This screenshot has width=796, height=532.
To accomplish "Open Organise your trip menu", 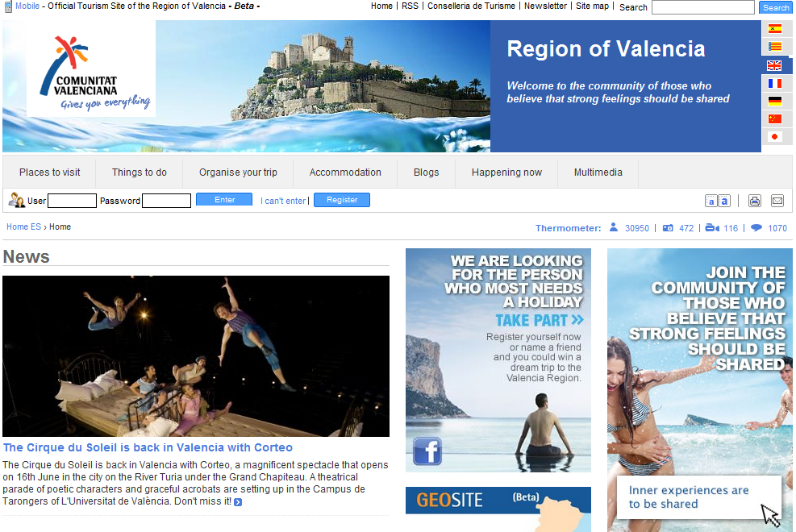I will tap(238, 172).
